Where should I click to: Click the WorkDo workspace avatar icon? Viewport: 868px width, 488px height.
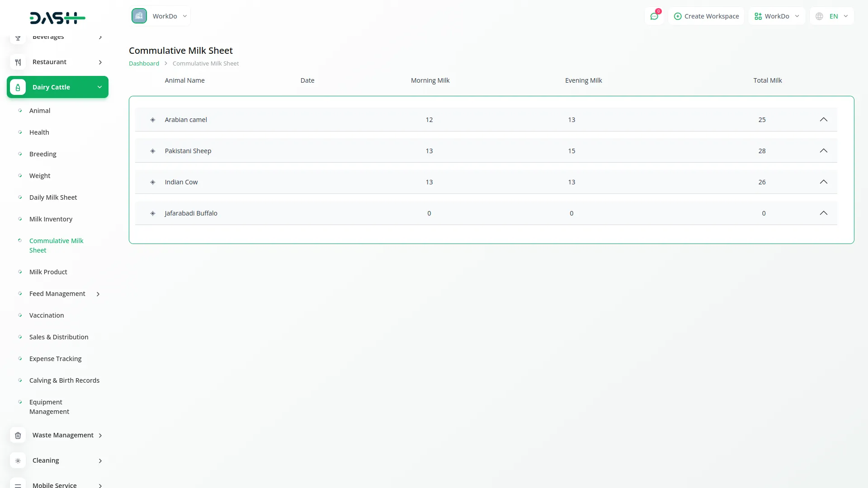point(139,16)
